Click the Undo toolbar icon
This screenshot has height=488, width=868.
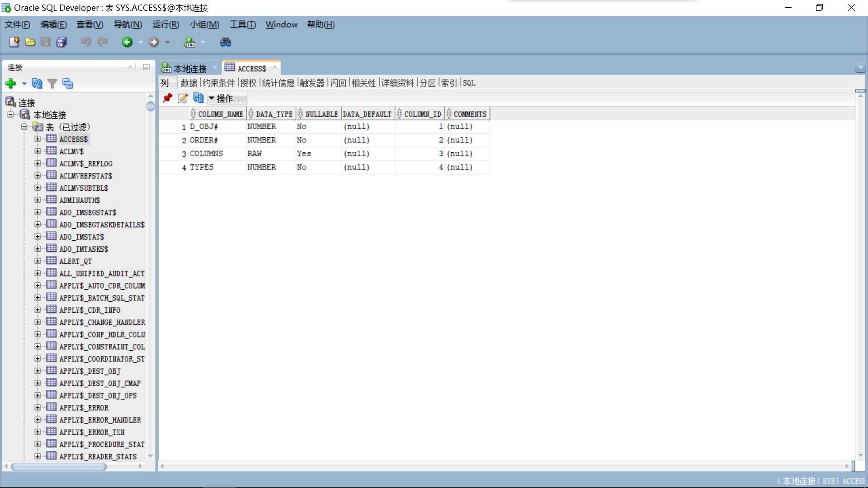click(86, 42)
